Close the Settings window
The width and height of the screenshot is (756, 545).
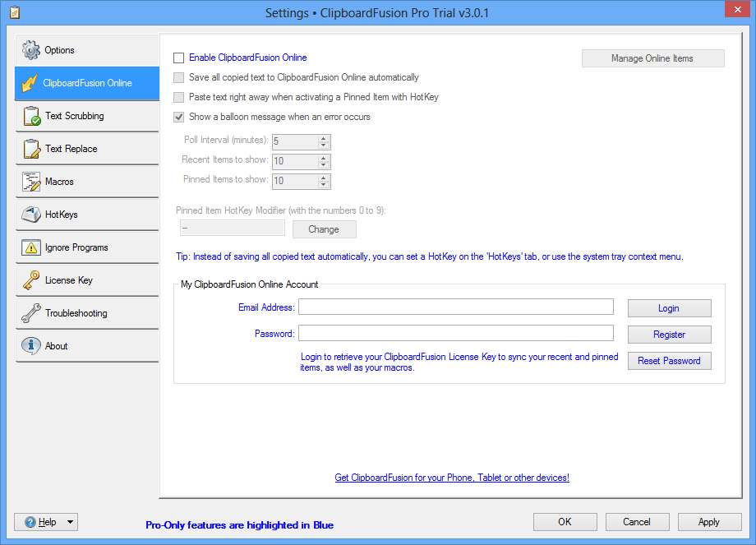[x=738, y=10]
